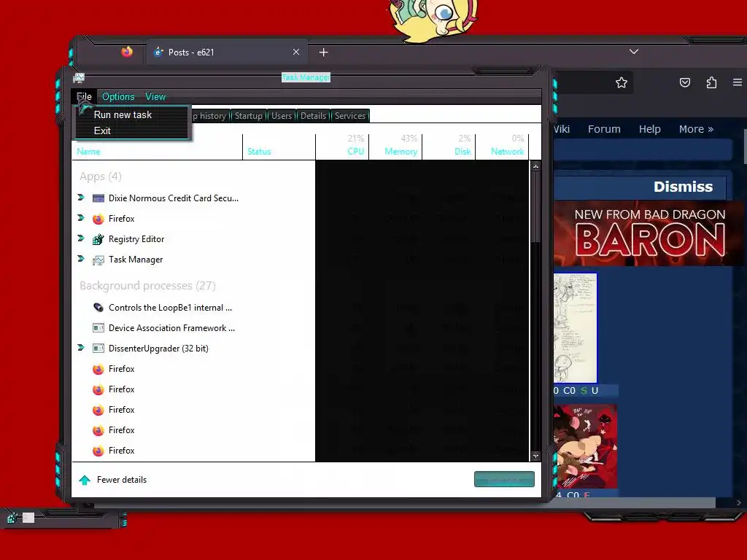
Task: Expand the Dixie Normous Credit Card process
Action: (x=81, y=198)
